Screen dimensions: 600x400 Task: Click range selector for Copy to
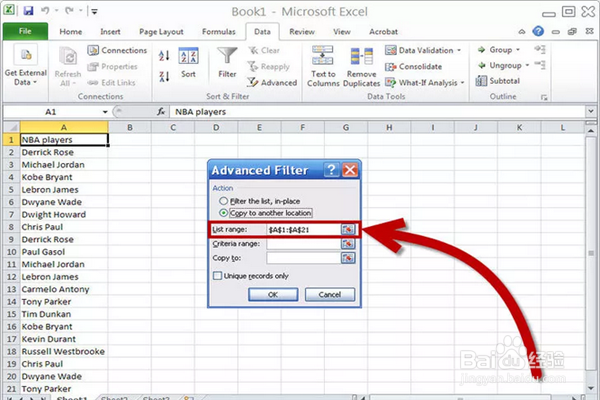pyautogui.click(x=348, y=258)
